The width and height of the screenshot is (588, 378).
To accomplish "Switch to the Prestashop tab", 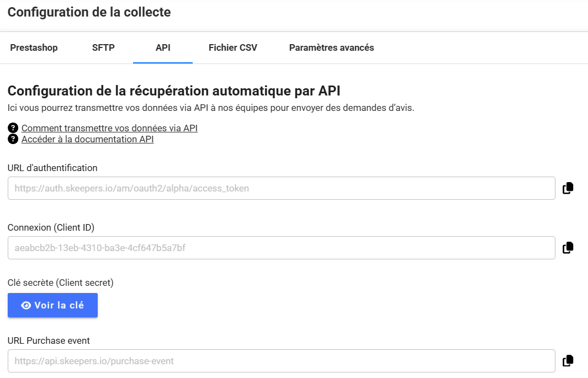I will coord(34,47).
